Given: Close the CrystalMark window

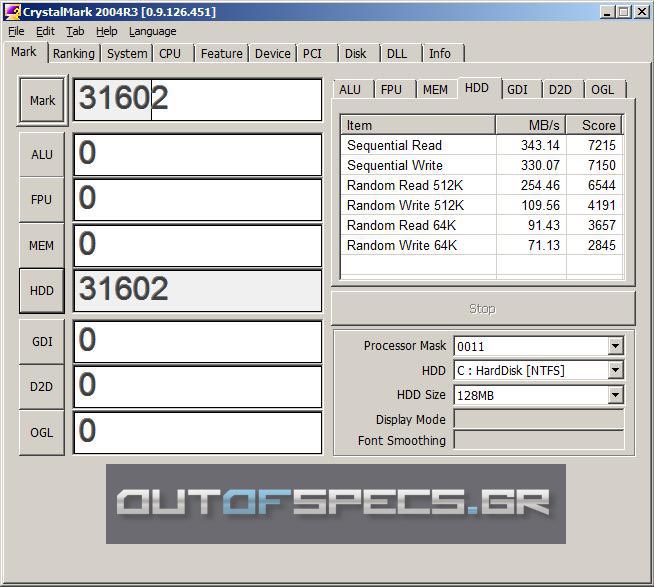Looking at the screenshot, I should (x=641, y=12).
